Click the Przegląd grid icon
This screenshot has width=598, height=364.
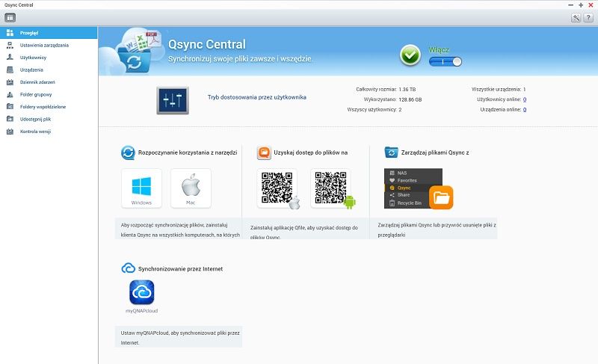(10, 33)
